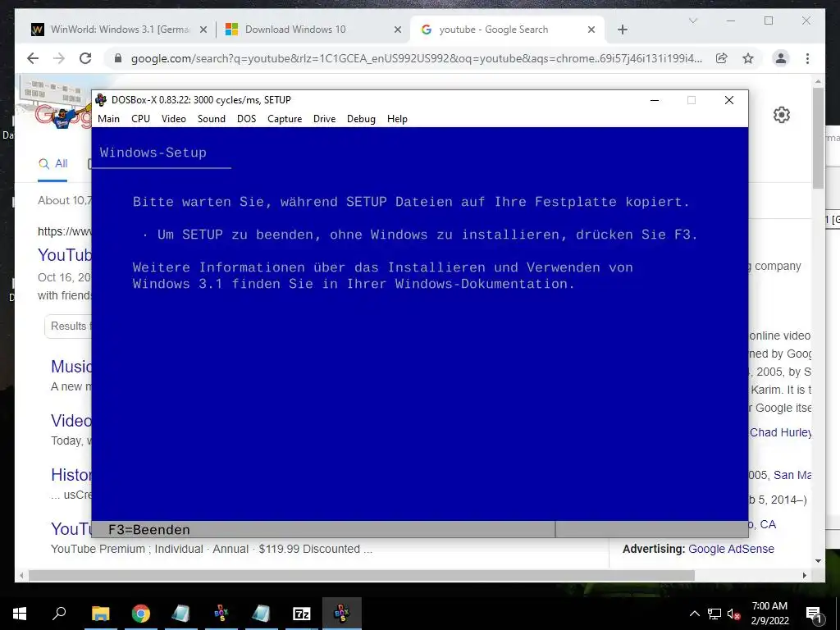This screenshot has width=840, height=630.
Task: Open the Chrome three-dot menu
Action: (x=807, y=58)
